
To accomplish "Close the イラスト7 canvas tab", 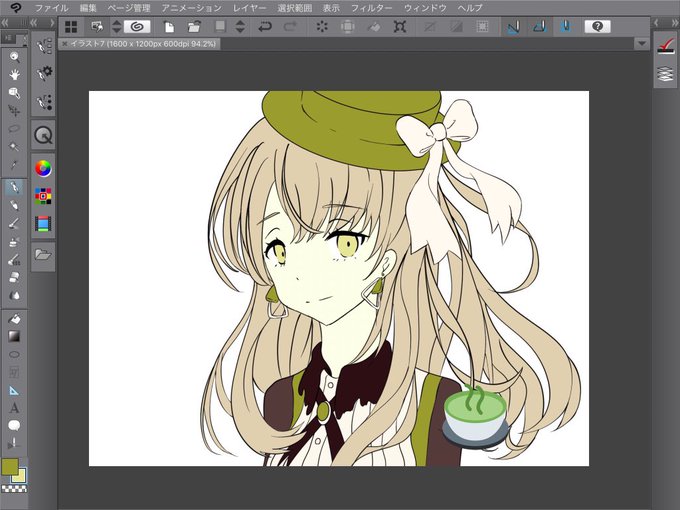I will (x=65, y=44).
